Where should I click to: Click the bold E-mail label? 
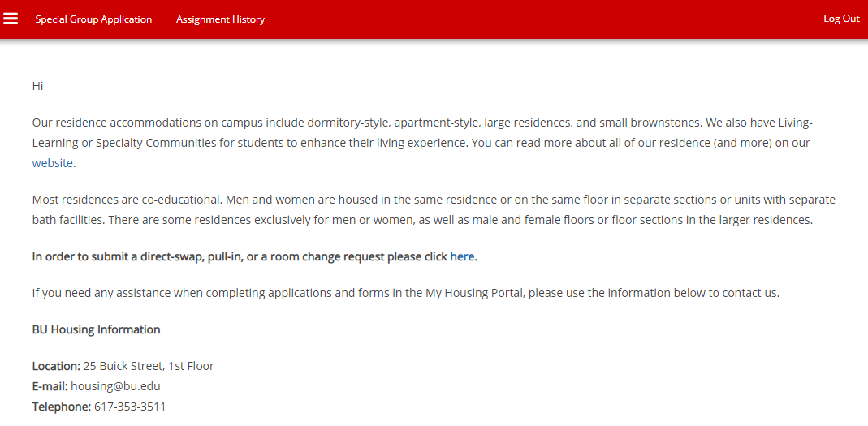50,386
